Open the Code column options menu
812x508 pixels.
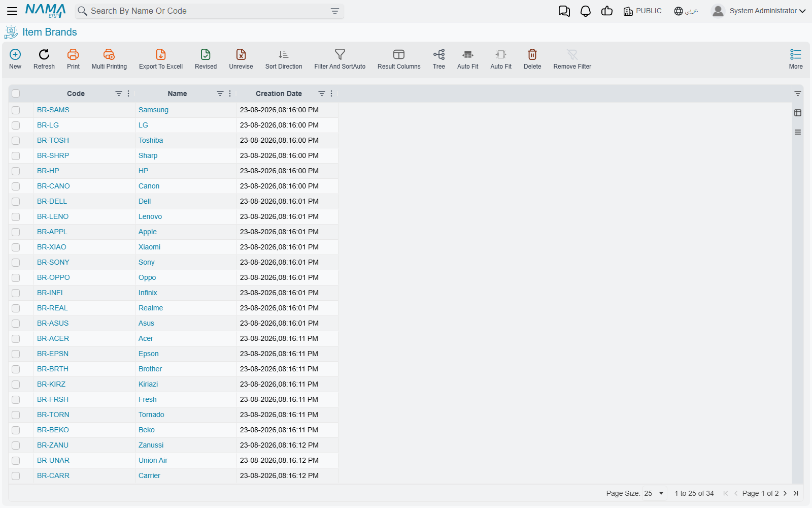[x=128, y=93]
